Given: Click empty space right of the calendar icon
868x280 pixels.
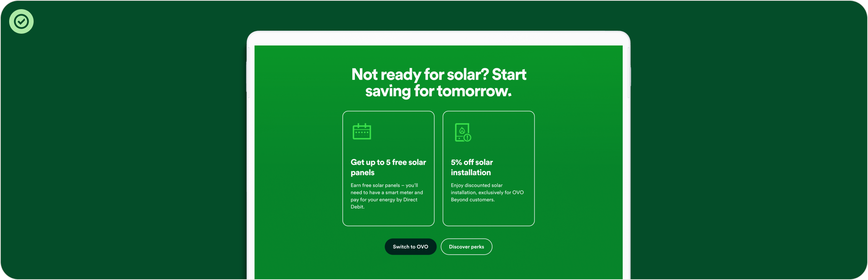Looking at the screenshot, I should pyautogui.click(x=405, y=132).
